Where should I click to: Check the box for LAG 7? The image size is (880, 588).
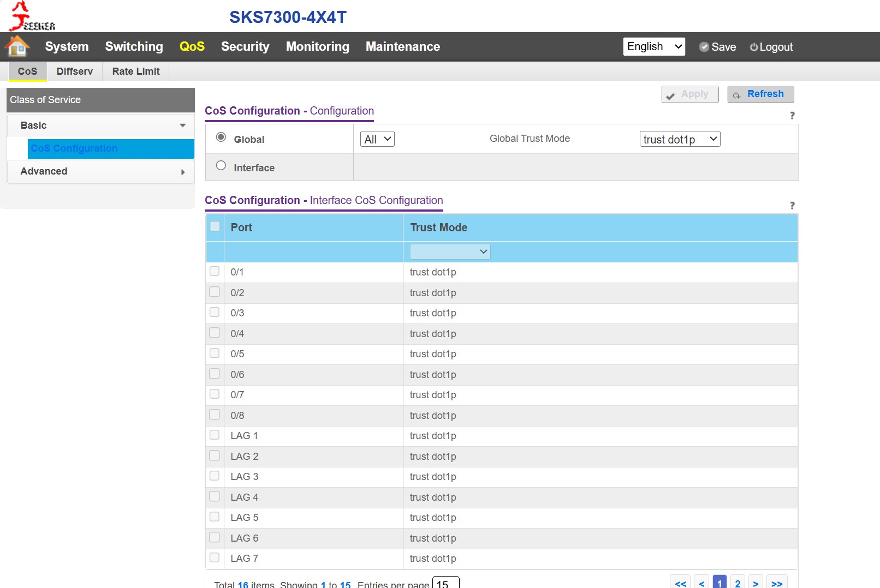pyautogui.click(x=215, y=558)
